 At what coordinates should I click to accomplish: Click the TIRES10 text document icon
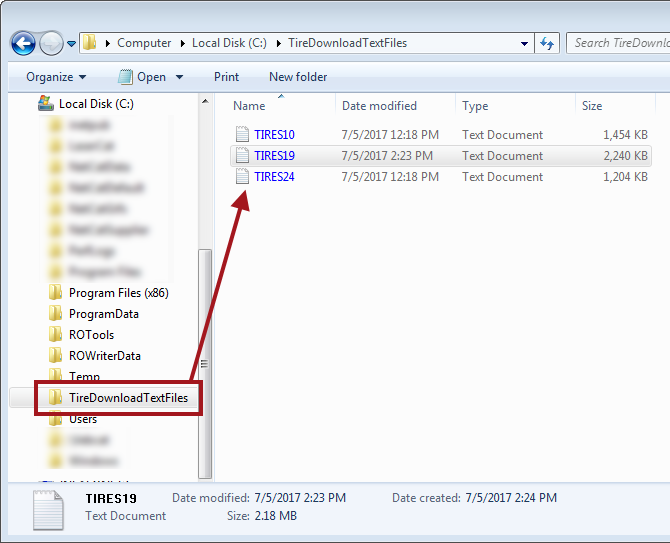[x=242, y=134]
